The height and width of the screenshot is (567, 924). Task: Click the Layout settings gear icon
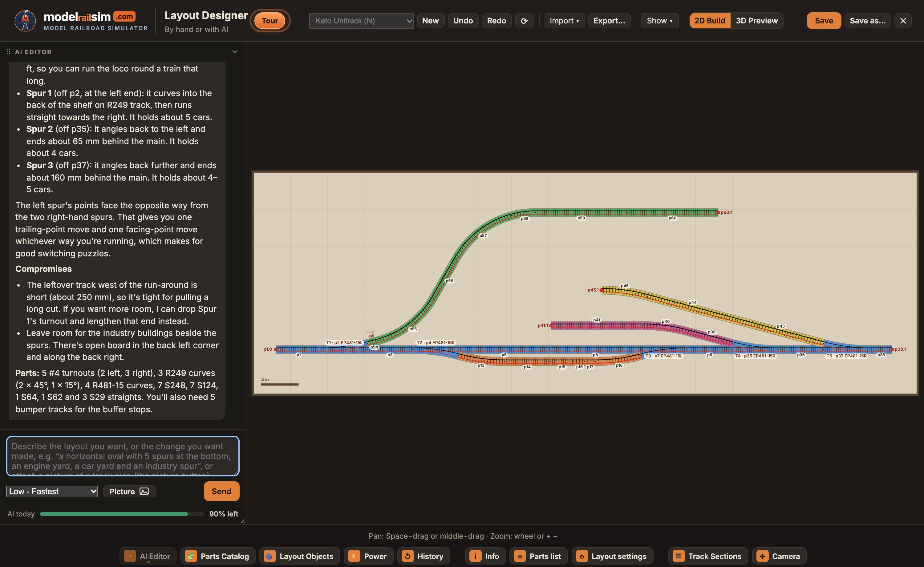click(x=582, y=556)
